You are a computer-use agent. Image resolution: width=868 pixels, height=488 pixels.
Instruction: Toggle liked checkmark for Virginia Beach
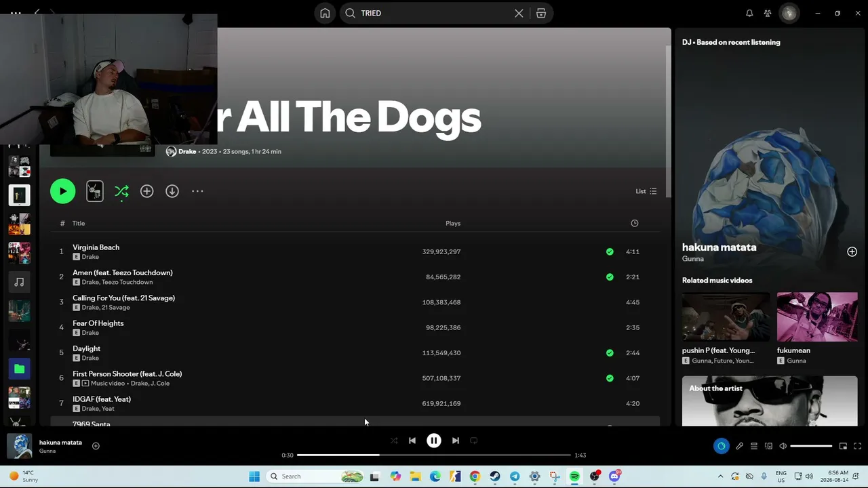click(x=610, y=251)
